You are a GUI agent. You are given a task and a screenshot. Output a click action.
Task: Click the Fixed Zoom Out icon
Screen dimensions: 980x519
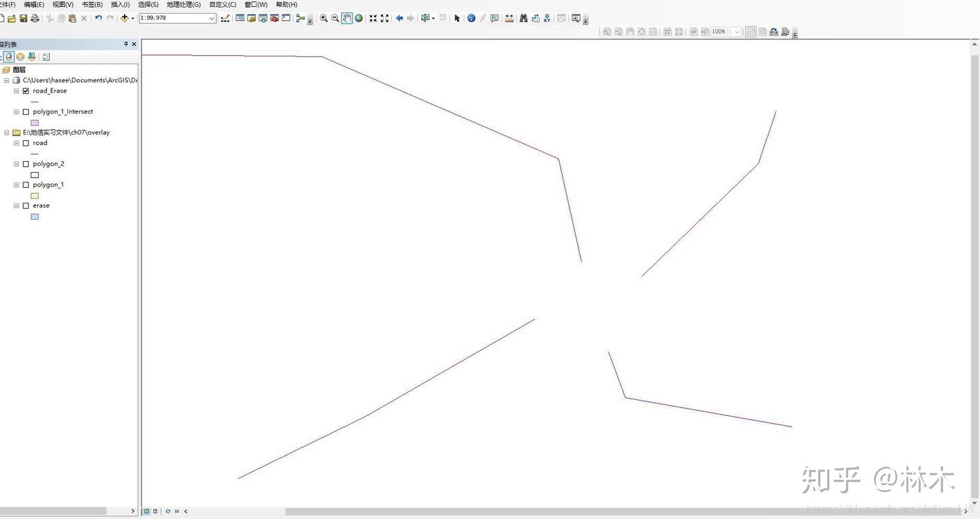(385, 18)
